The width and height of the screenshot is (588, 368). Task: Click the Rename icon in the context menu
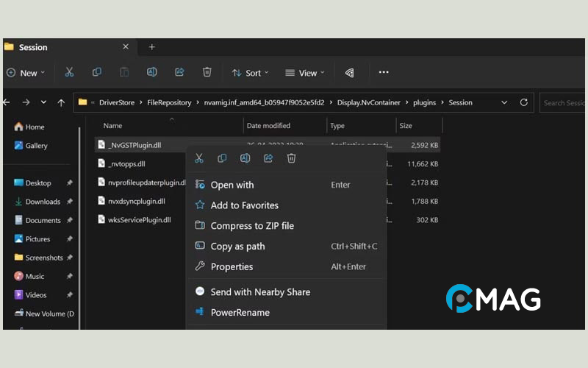coord(245,158)
